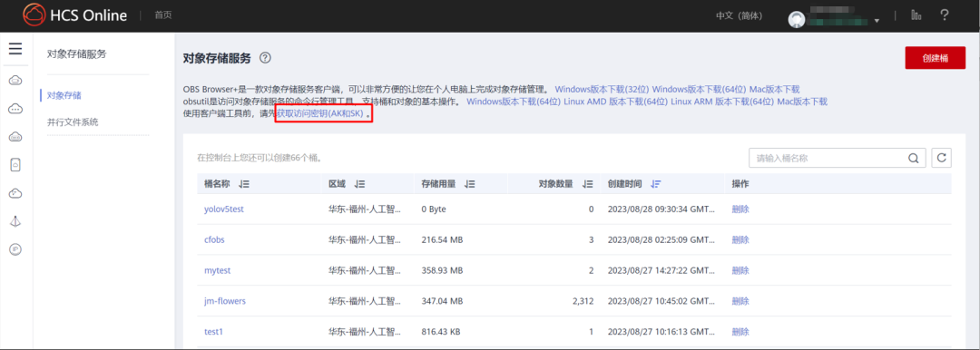Click the 创建桶 button
This screenshot has height=350, width=980.
point(935,58)
